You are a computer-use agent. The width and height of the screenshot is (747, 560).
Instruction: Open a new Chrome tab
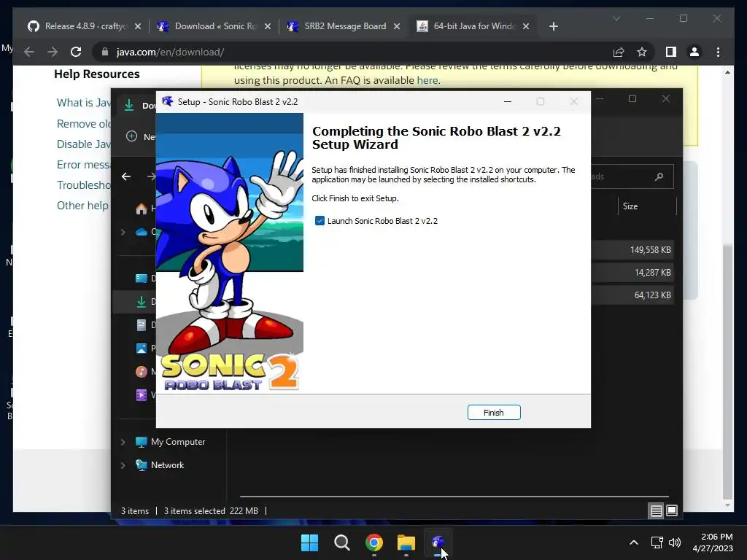[x=553, y=26]
